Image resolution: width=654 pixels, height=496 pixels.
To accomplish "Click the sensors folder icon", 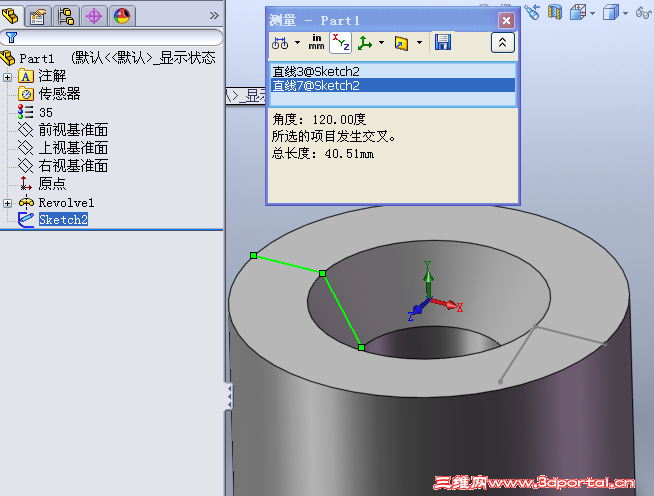I will (26, 94).
